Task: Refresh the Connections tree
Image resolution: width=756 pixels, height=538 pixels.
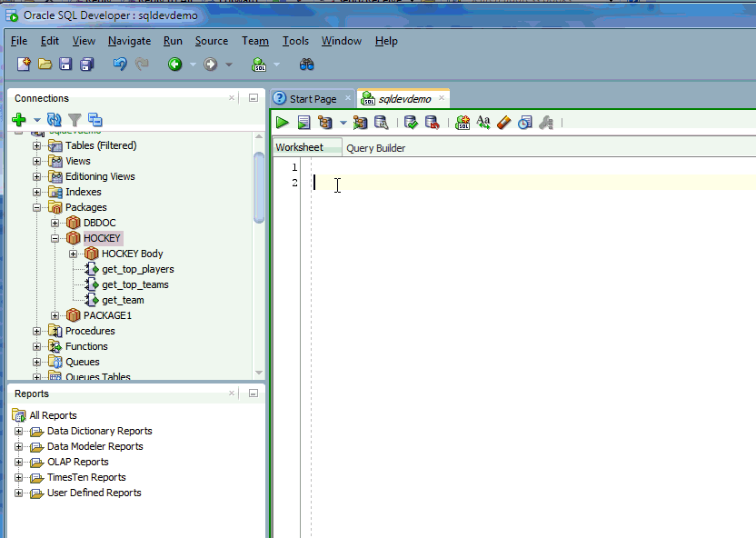Action: [54, 119]
